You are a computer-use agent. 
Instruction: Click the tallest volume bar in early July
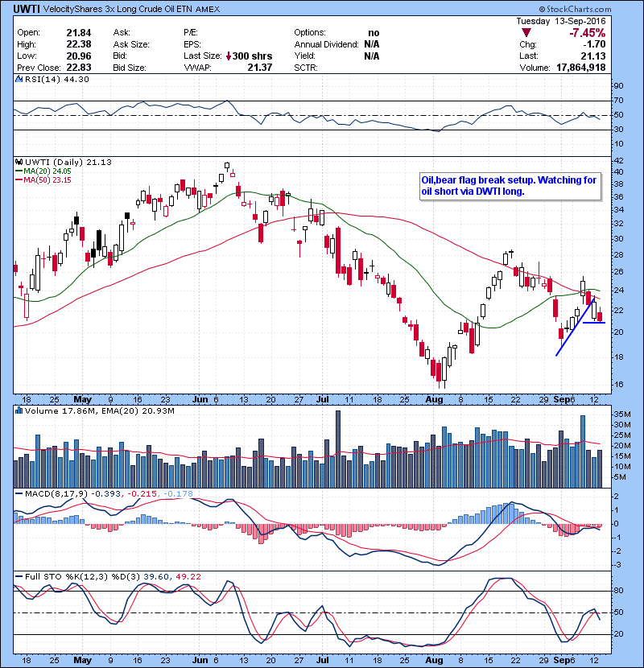click(338, 449)
